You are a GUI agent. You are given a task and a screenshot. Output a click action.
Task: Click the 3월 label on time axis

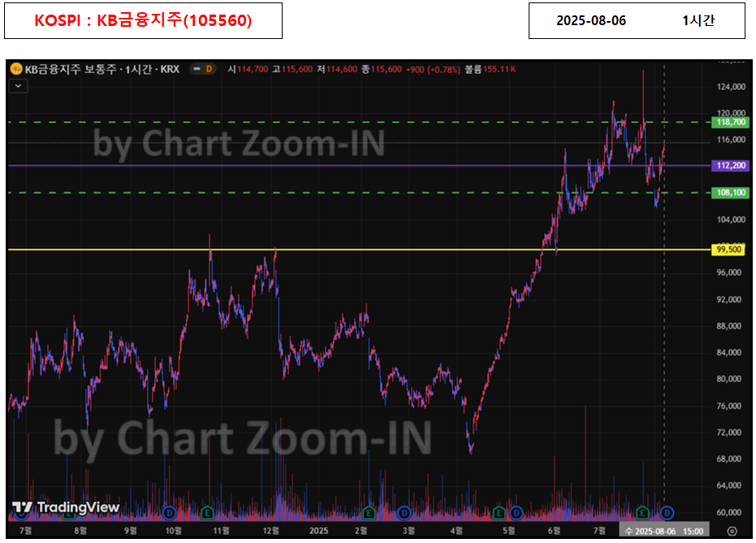point(408,531)
